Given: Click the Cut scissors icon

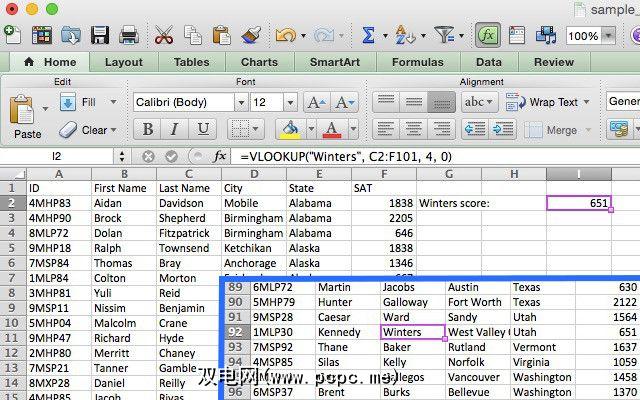Looking at the screenshot, I should (x=165, y=36).
